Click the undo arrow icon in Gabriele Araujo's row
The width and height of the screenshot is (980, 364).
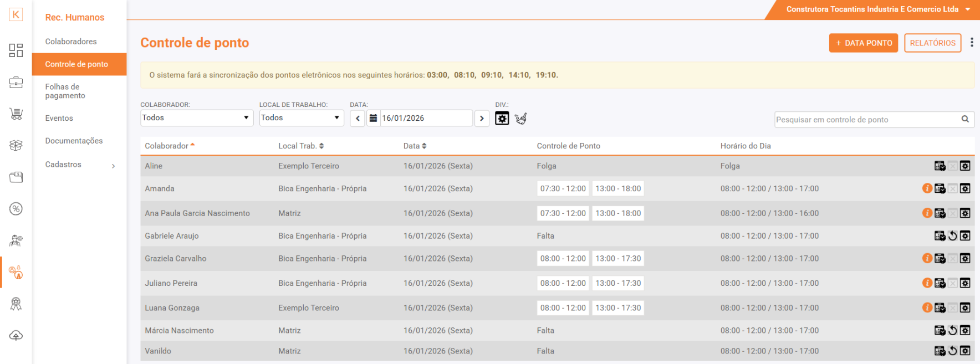pyautogui.click(x=952, y=236)
